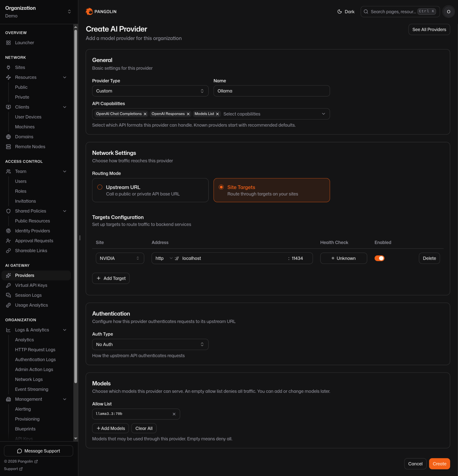Click the Management building icon
Image resolution: width=458 pixels, height=476 pixels.
pos(9,399)
